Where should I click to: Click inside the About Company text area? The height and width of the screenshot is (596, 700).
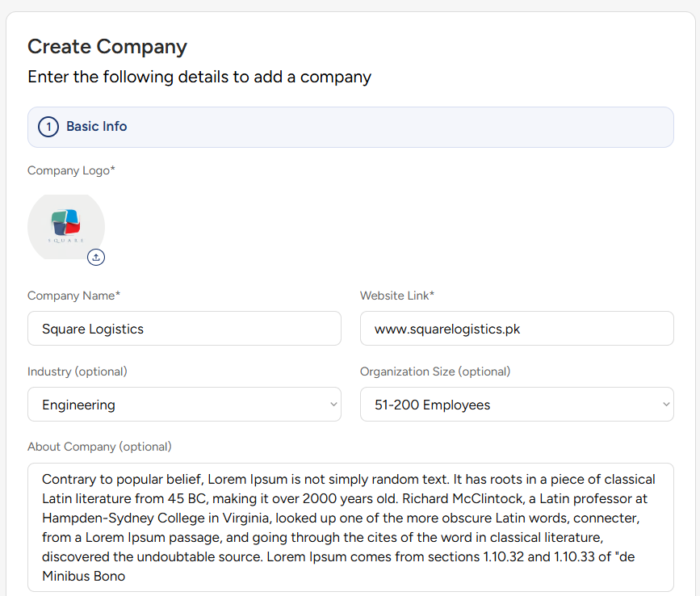(x=350, y=527)
